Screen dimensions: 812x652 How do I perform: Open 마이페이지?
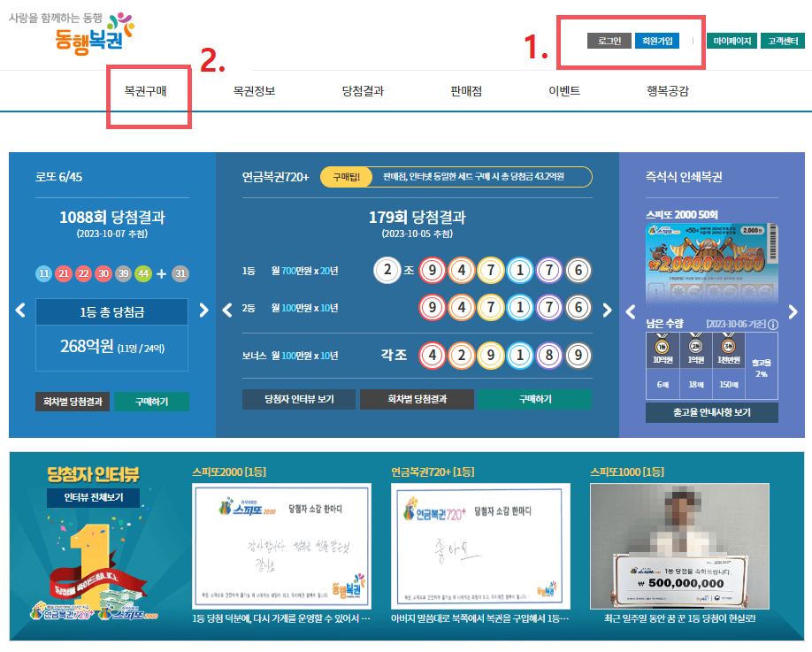pos(732,41)
